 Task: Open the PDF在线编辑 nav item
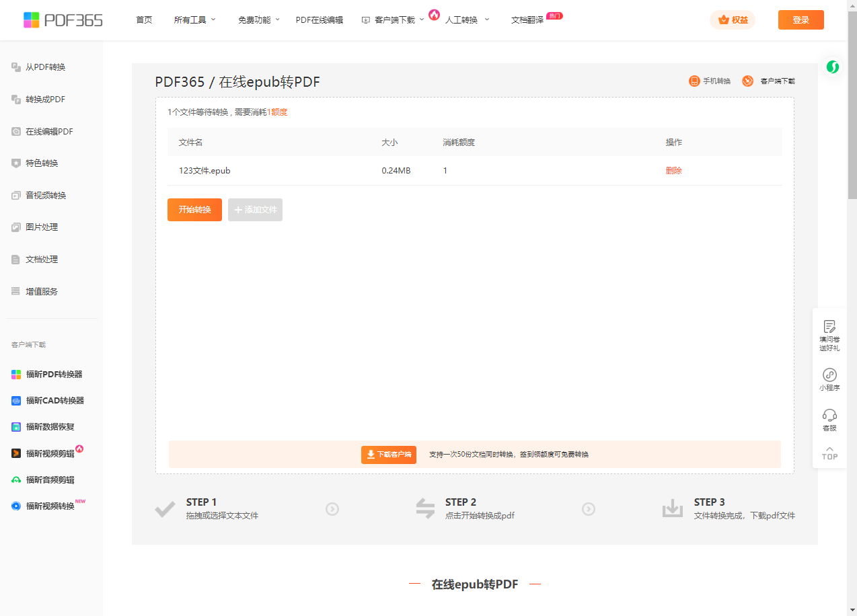319,20
